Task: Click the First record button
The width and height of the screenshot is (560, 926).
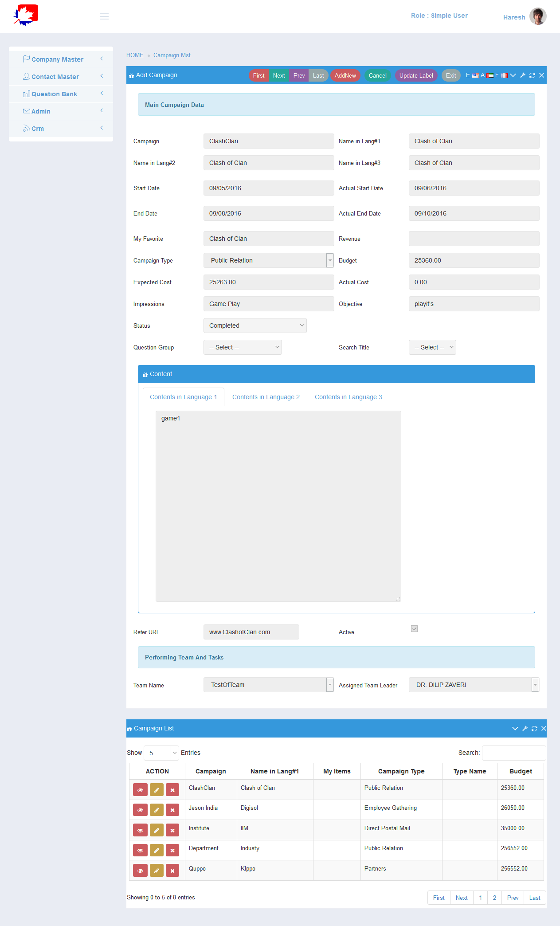Action: coord(258,75)
